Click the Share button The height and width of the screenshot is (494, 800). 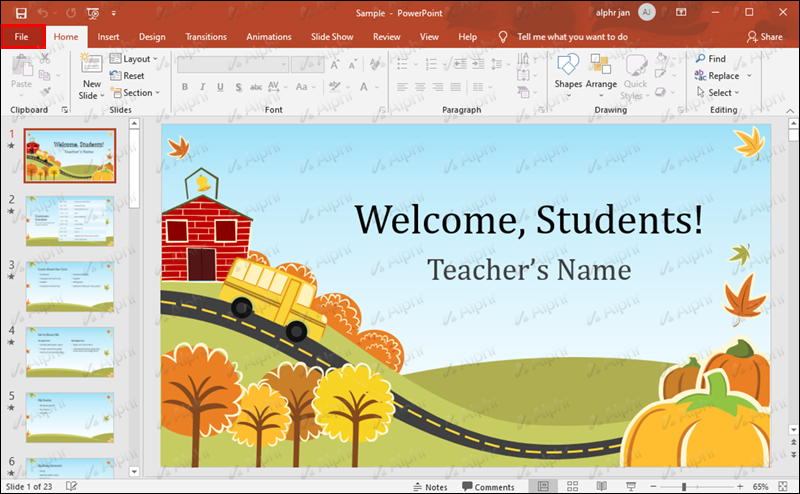click(x=765, y=37)
